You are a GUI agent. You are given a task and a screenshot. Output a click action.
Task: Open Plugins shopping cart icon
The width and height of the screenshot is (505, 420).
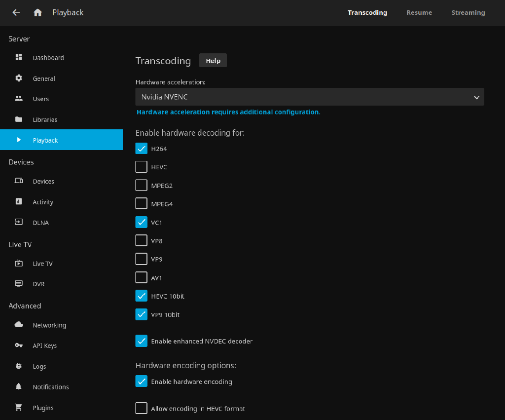(19, 408)
